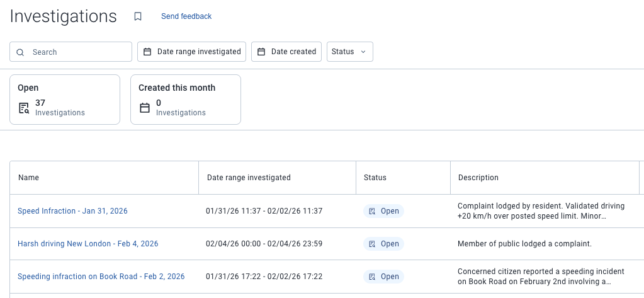The image size is (644, 298).
Task: Click calendar icon in Date range investigated filter
Action: 147,52
